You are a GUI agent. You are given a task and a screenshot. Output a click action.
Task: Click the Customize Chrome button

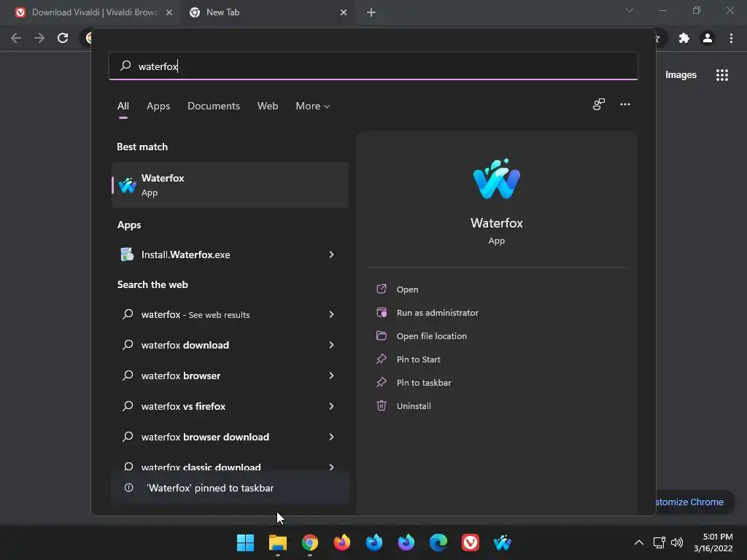(x=694, y=502)
